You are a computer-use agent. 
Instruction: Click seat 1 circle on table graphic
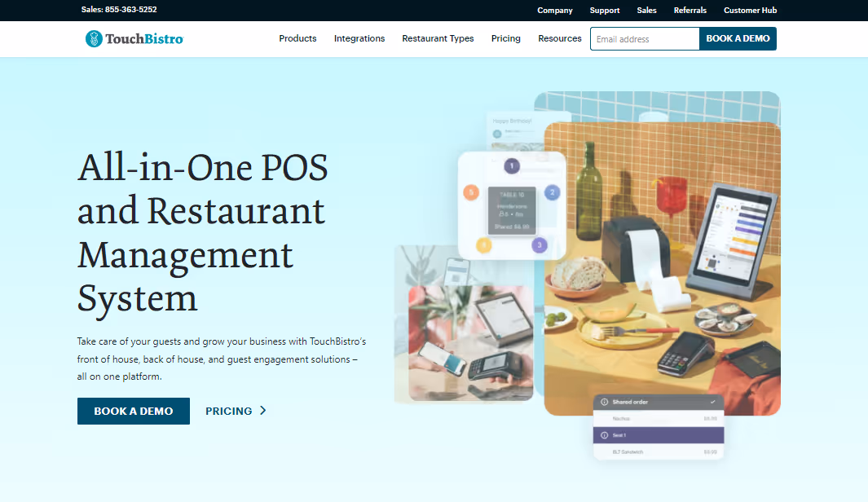tap(512, 165)
